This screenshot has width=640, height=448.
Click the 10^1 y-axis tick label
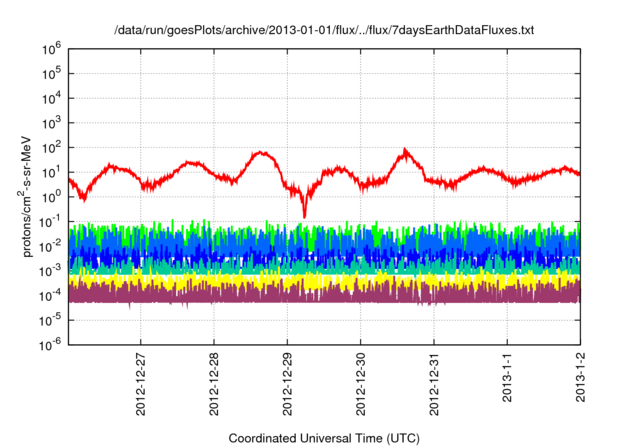(51, 172)
